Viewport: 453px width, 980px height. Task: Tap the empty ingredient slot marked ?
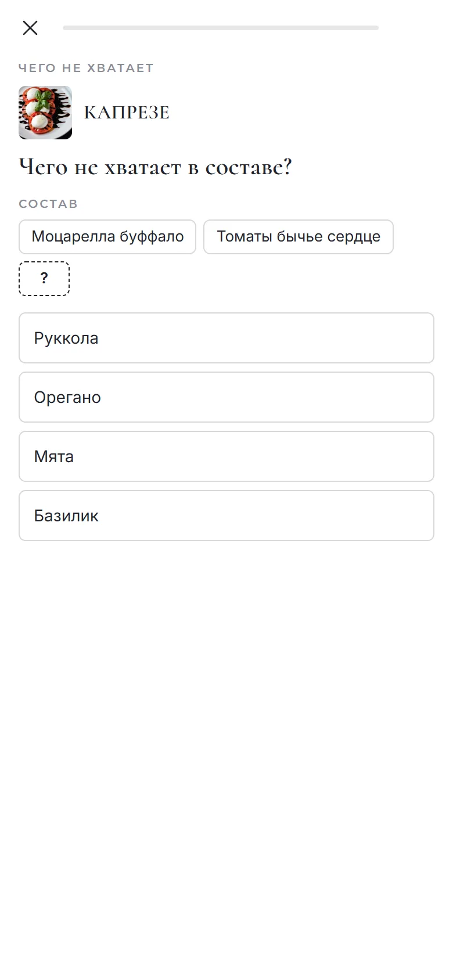(44, 279)
